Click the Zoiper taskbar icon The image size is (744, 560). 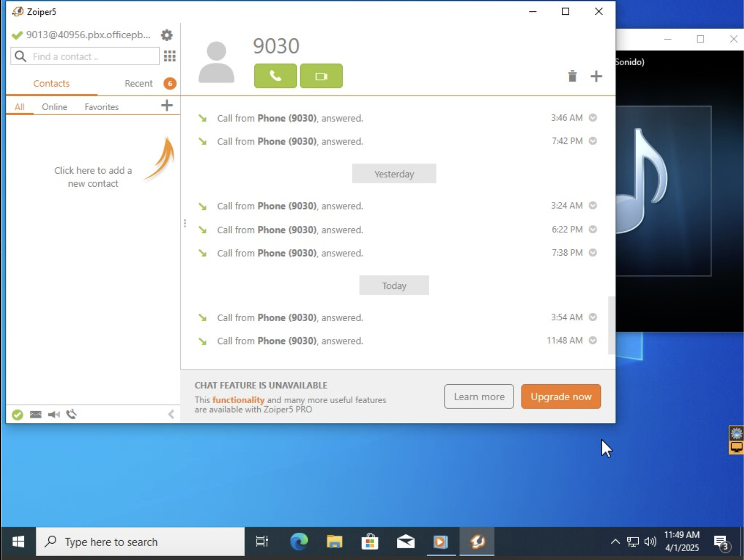pyautogui.click(x=477, y=542)
